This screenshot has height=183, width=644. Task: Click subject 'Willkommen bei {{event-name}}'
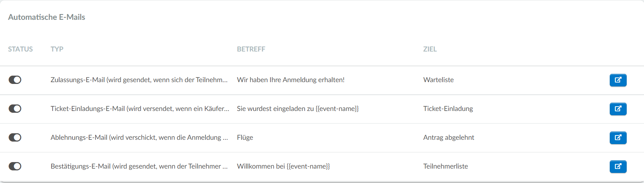[x=283, y=166]
